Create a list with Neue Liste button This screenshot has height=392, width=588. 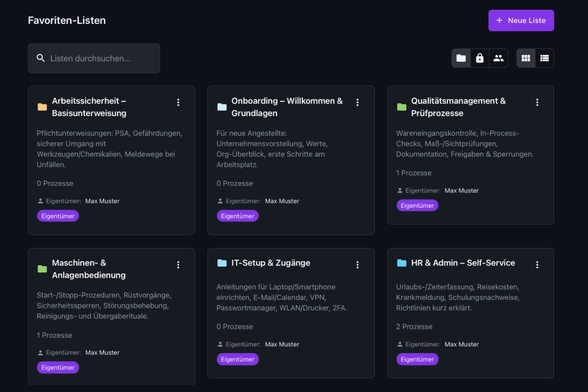[521, 21]
